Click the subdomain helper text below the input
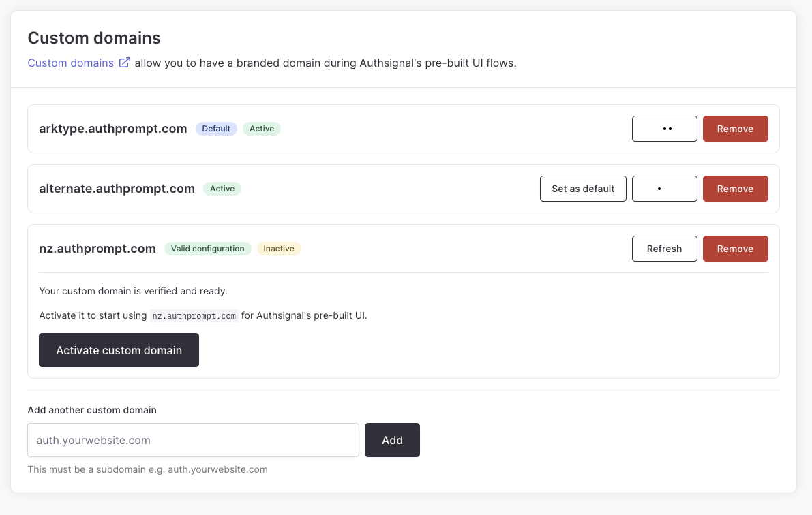 click(147, 469)
